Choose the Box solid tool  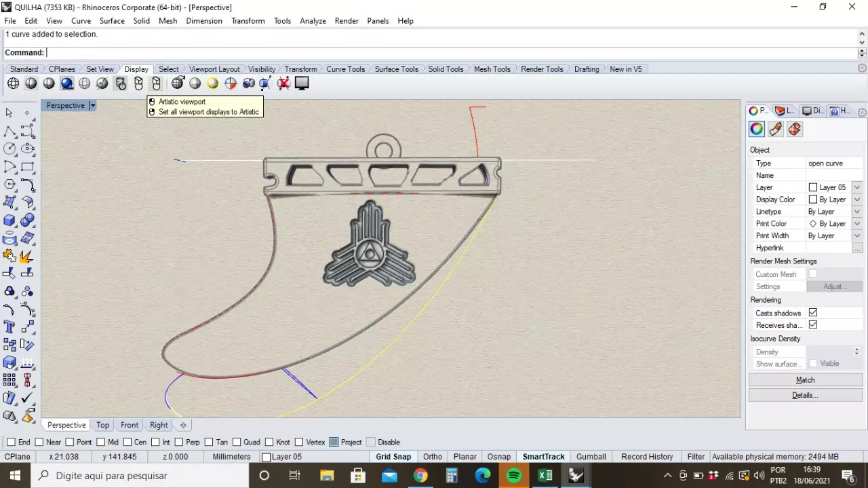(x=9, y=221)
